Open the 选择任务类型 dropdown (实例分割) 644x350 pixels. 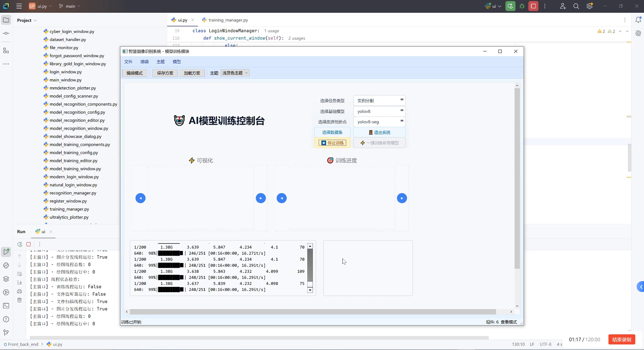(379, 100)
